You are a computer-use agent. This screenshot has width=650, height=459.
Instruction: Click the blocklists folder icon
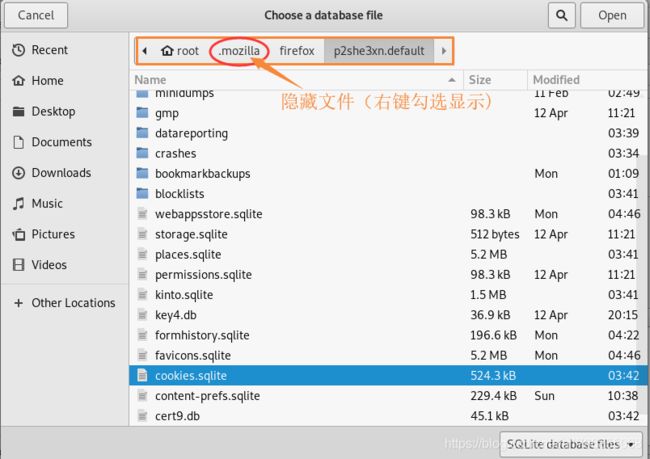click(142, 193)
